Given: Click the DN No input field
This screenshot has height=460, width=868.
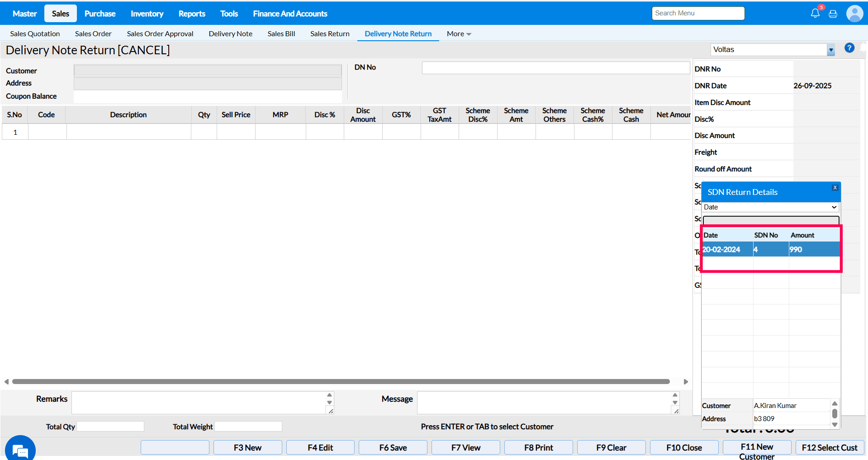Looking at the screenshot, I should tap(555, 68).
